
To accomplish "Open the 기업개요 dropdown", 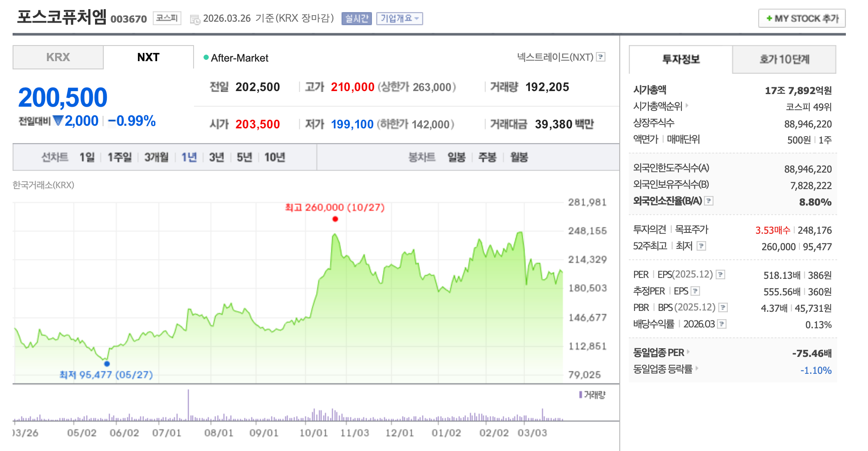I will click(399, 19).
